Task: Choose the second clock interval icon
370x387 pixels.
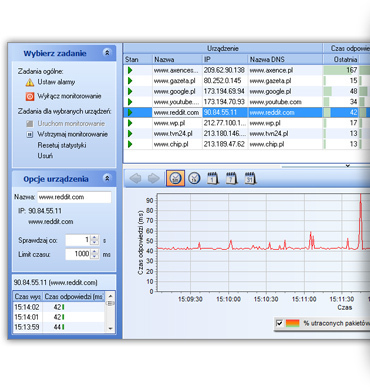Action: coord(194,178)
